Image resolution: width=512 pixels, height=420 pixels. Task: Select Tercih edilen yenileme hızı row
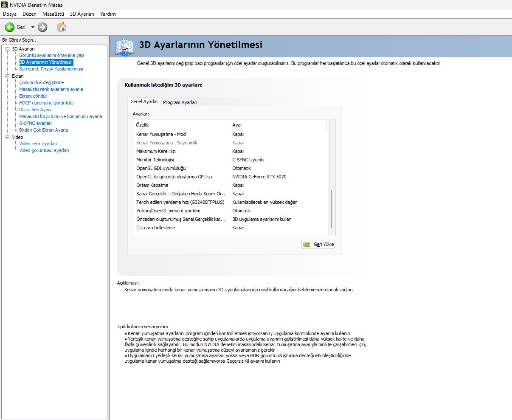[x=231, y=202]
